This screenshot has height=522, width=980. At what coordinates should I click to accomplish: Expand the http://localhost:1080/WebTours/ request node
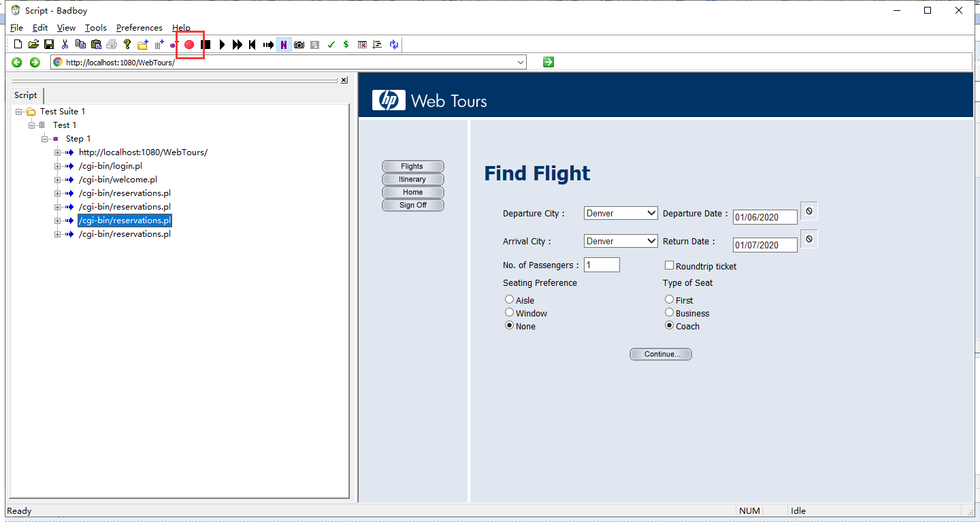(x=58, y=152)
